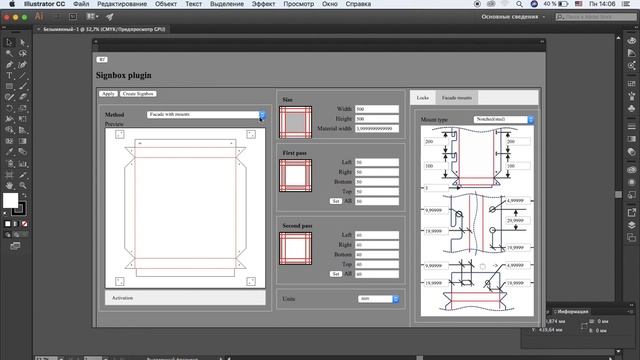Switch to the Facade mounts tab
The width and height of the screenshot is (640, 360).
tap(457, 98)
